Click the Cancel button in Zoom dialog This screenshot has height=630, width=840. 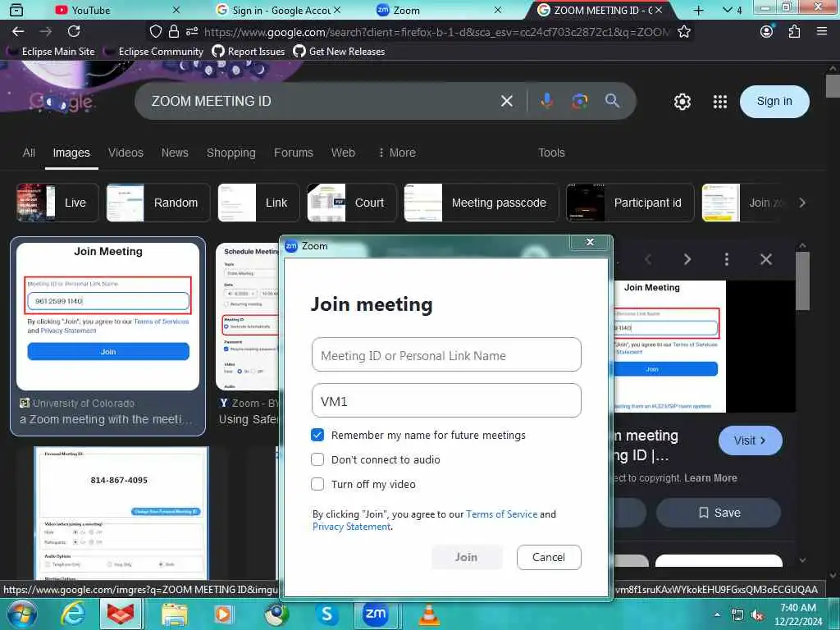tap(549, 557)
